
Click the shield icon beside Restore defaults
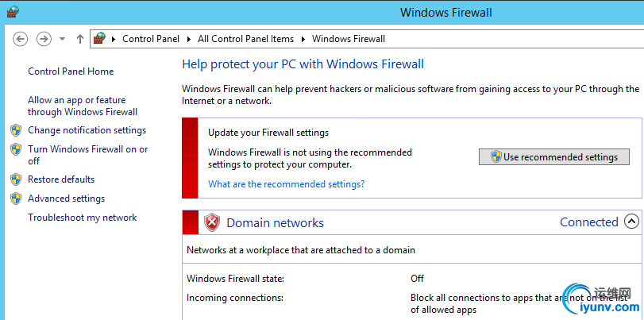[x=16, y=179]
